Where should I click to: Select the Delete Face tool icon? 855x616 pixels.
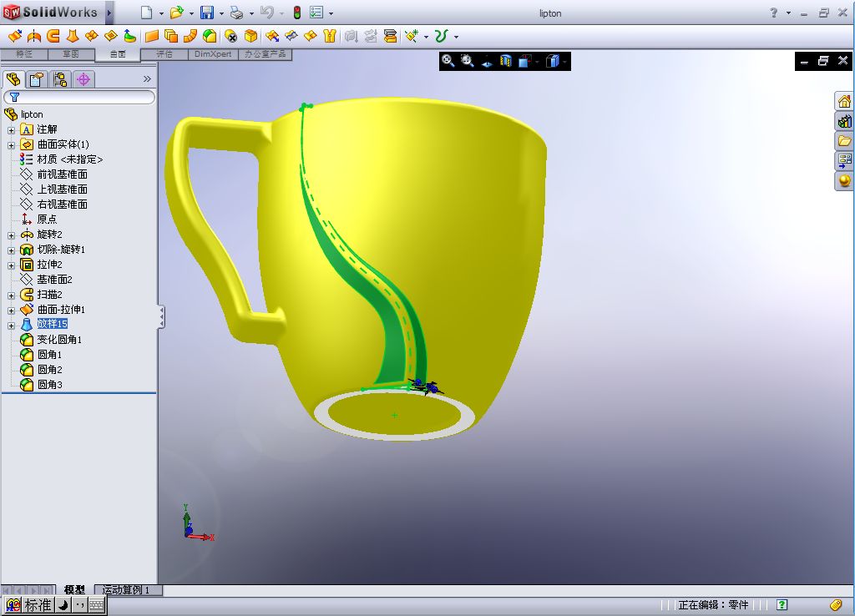[x=231, y=36]
